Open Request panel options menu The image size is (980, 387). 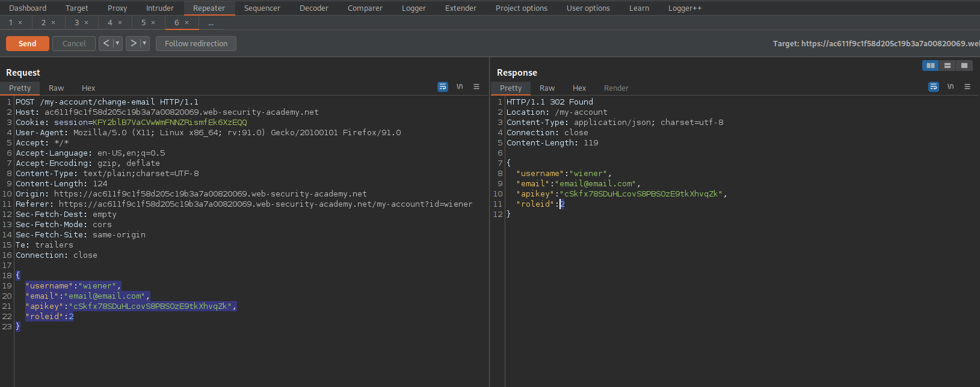point(476,87)
